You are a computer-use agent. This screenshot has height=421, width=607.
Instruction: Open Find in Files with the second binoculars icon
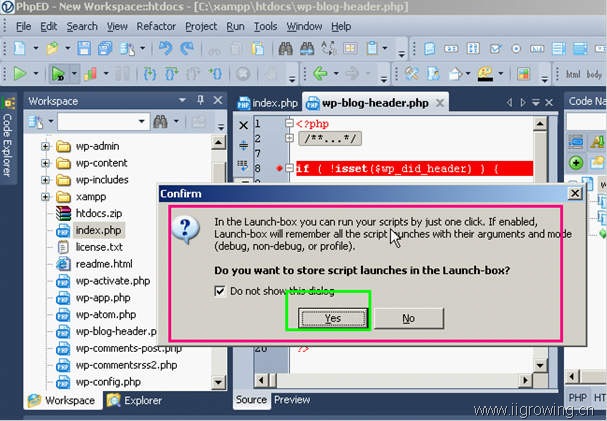307,48
